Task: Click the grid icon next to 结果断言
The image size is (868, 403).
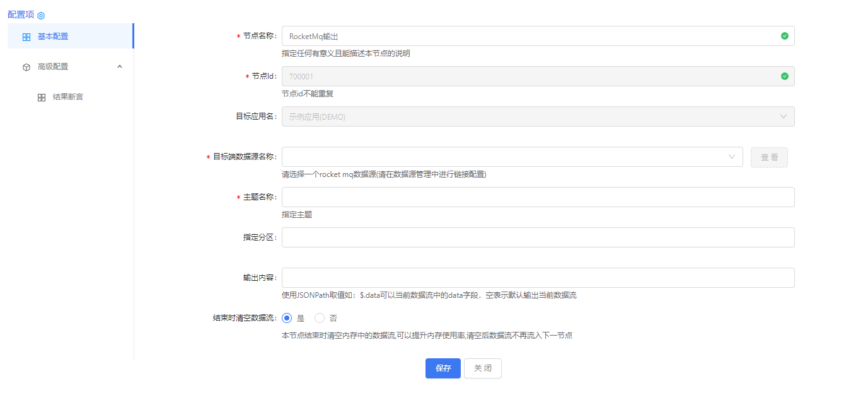Action: pos(42,98)
